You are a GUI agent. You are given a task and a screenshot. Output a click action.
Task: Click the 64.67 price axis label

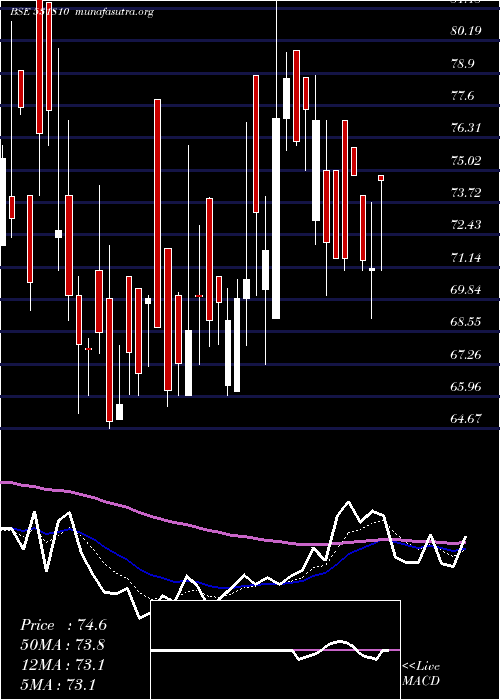pyautogui.click(x=467, y=418)
